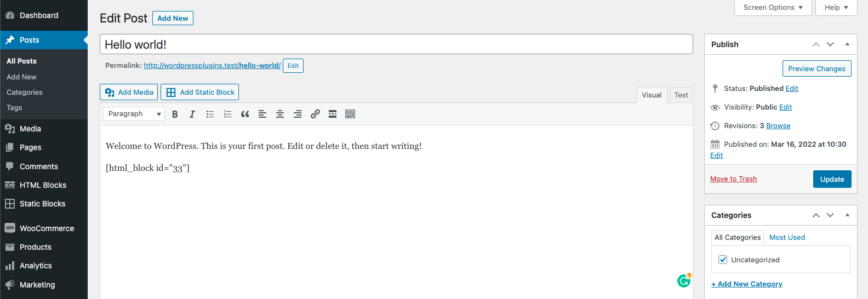Click Edit button next to permalink

[x=293, y=66]
